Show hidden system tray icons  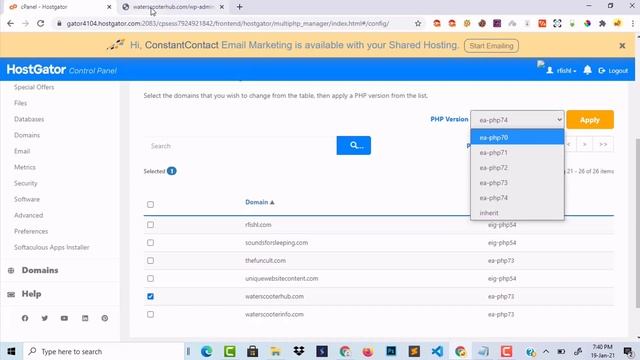546,351
